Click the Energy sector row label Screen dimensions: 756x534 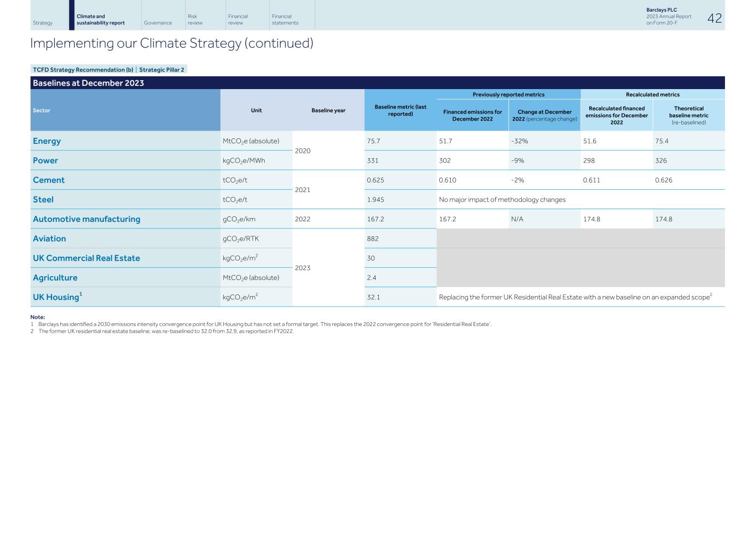click(47, 141)
